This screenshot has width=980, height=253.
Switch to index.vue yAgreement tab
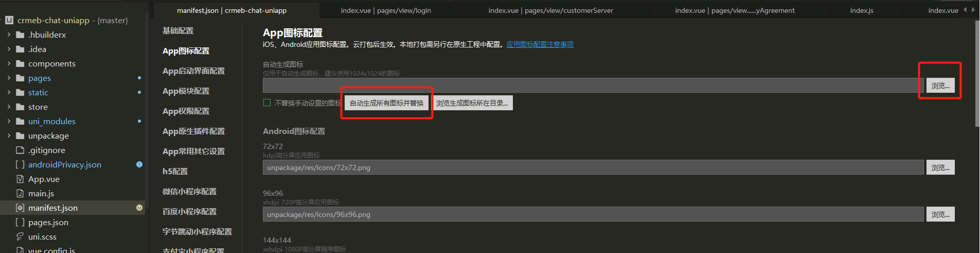(x=735, y=10)
